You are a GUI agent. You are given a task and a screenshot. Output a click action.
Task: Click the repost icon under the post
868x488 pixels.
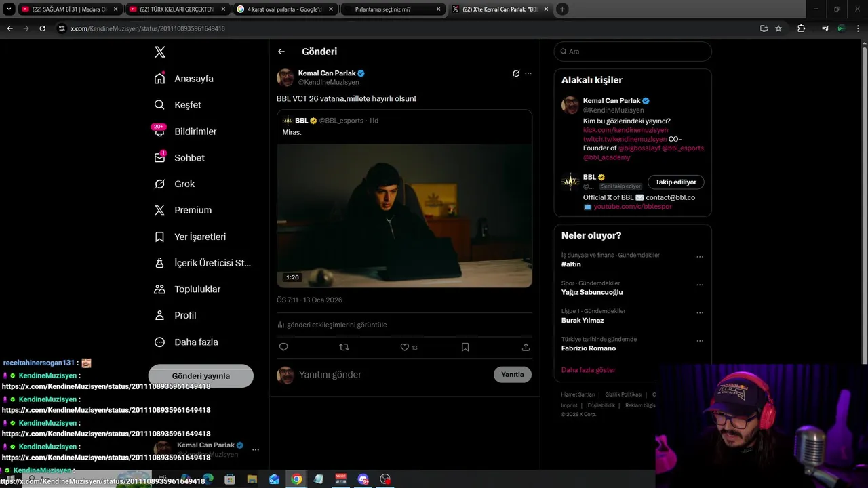pyautogui.click(x=344, y=347)
